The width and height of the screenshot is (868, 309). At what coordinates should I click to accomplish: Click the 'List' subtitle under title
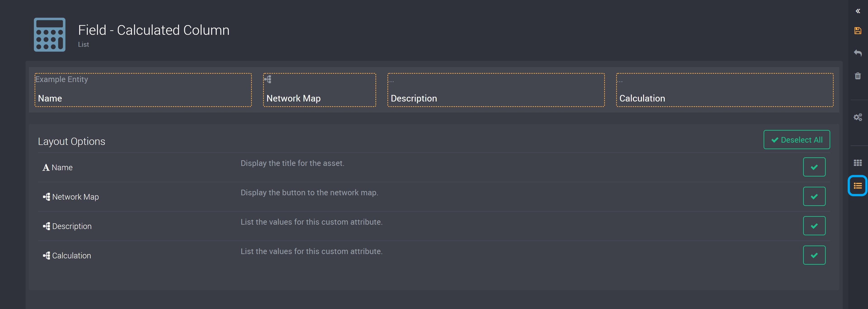[84, 45]
